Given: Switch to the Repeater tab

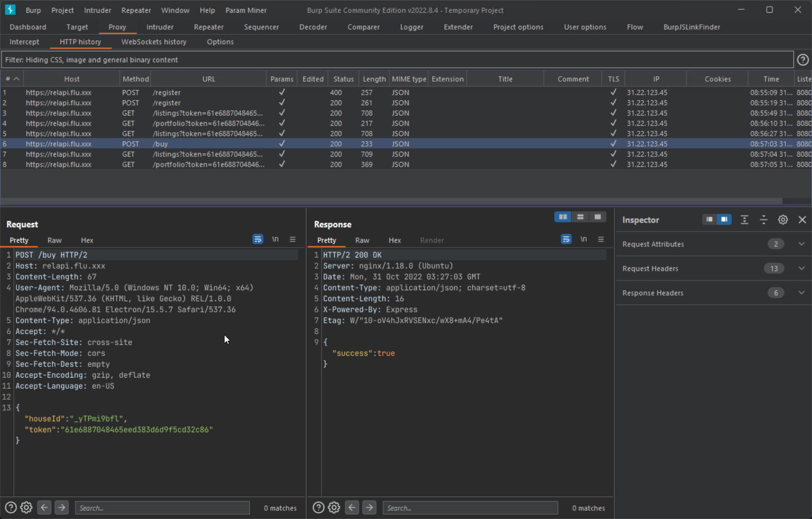Looking at the screenshot, I should 209,27.
